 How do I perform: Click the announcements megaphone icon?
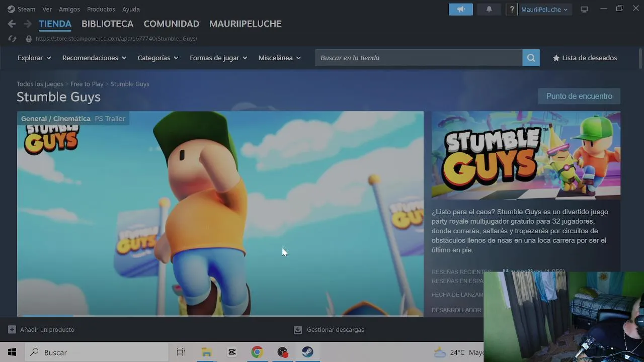tap(461, 9)
